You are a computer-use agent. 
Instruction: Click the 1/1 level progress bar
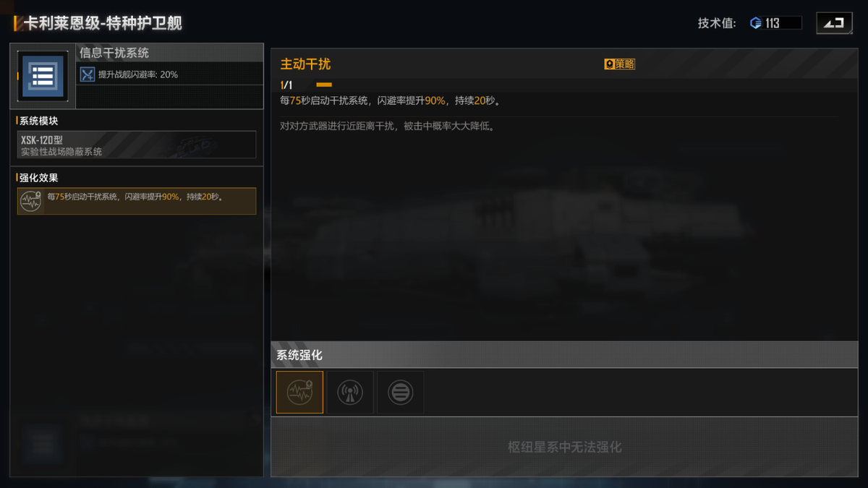324,85
